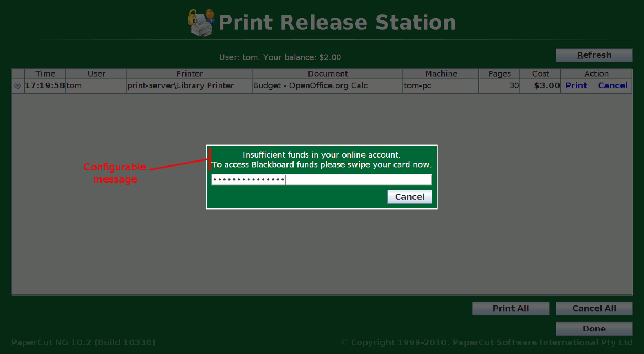Select the Machine column header
The width and height of the screenshot is (644, 354).
tap(441, 74)
